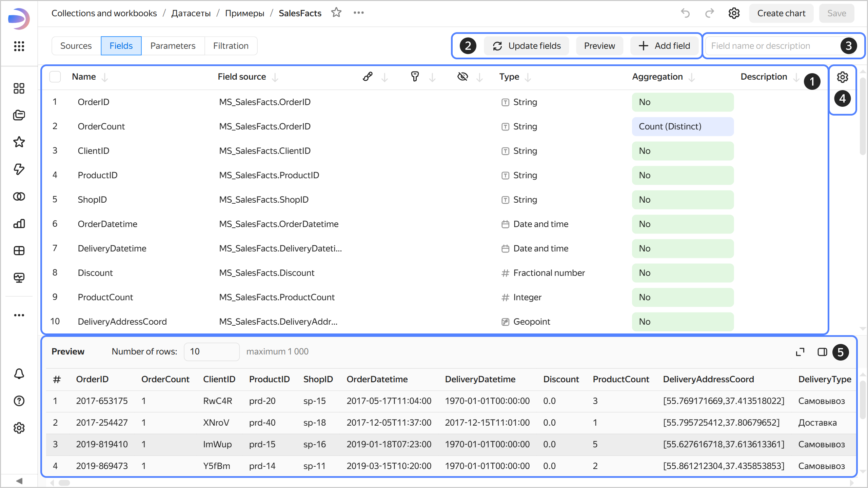Open help using the question mark icon
Image resolution: width=868 pixels, height=488 pixels.
point(19,401)
